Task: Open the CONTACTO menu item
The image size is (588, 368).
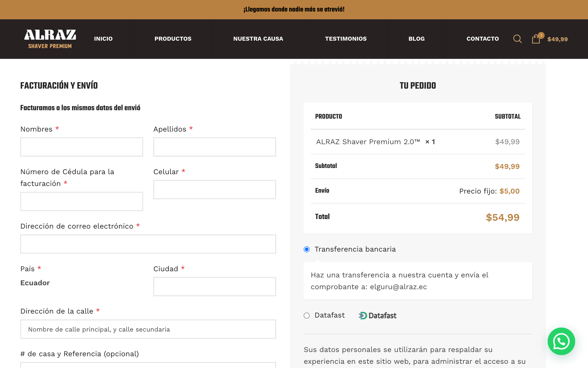Action: [x=483, y=39]
